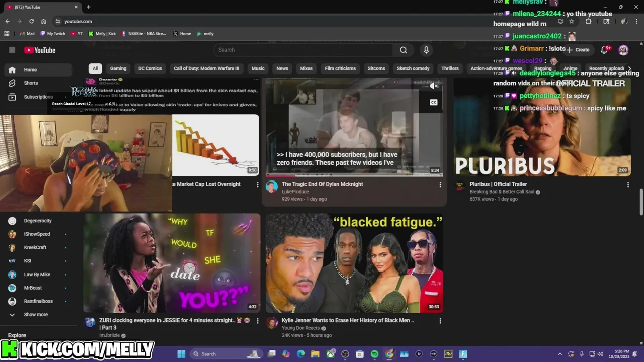Open options for The Tragic End video
This screenshot has height=362, width=644.
pyautogui.click(x=440, y=185)
